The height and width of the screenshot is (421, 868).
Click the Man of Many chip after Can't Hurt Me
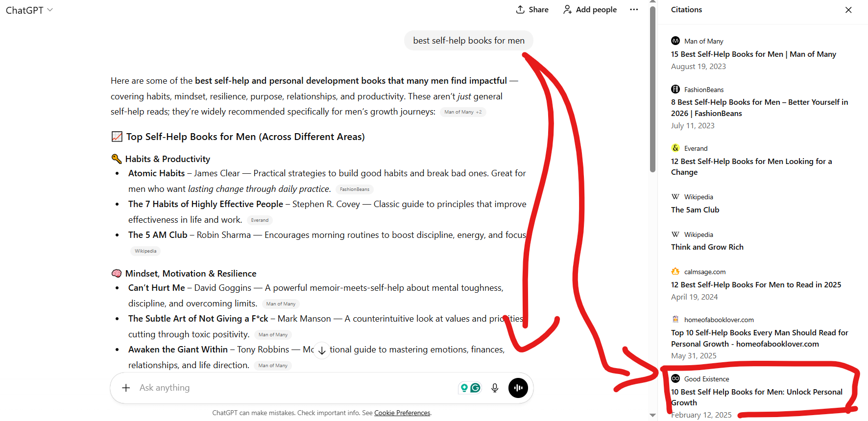tap(281, 304)
